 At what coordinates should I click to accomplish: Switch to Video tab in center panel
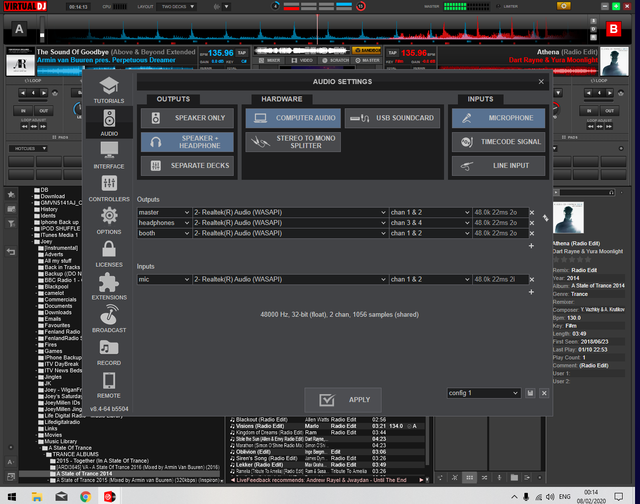(x=302, y=60)
